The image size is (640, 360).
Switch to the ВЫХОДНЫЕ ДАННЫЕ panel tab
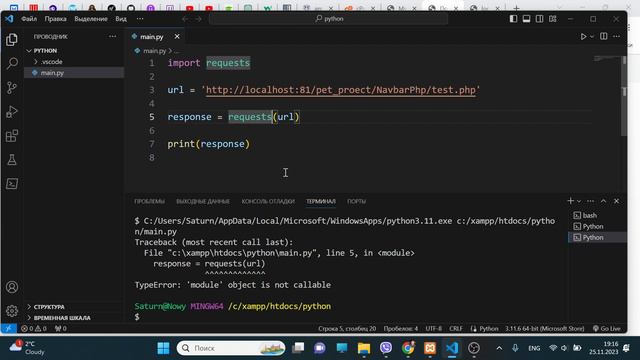[x=203, y=201]
